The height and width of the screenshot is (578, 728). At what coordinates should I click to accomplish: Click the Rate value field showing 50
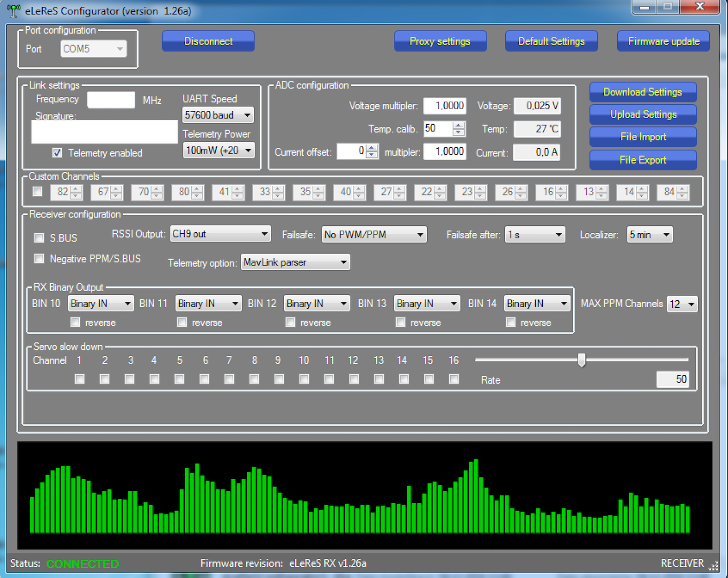click(x=673, y=379)
